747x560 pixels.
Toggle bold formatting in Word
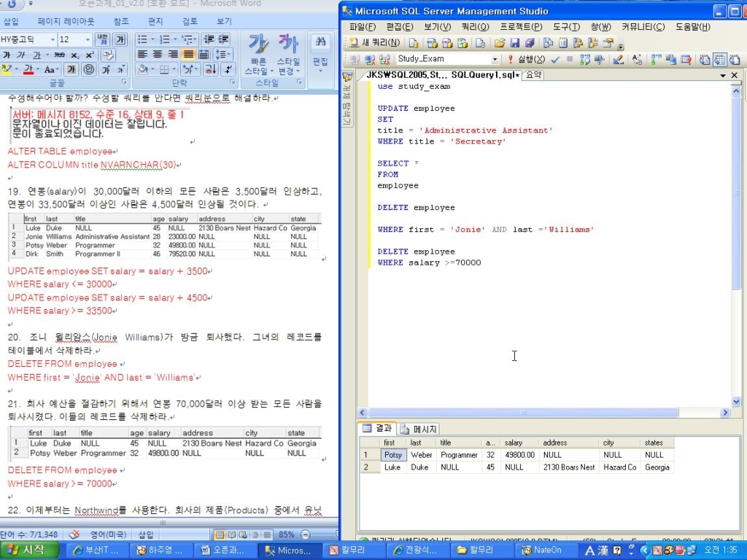(6, 55)
